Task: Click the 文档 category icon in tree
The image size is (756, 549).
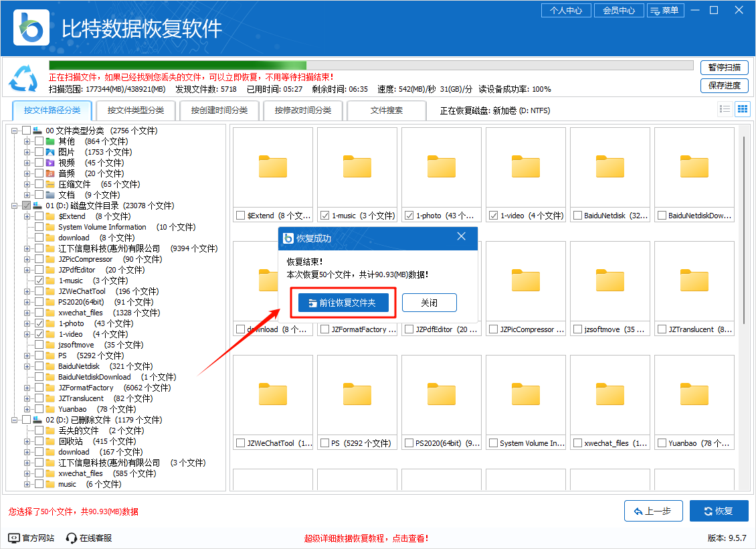Action: click(x=50, y=195)
